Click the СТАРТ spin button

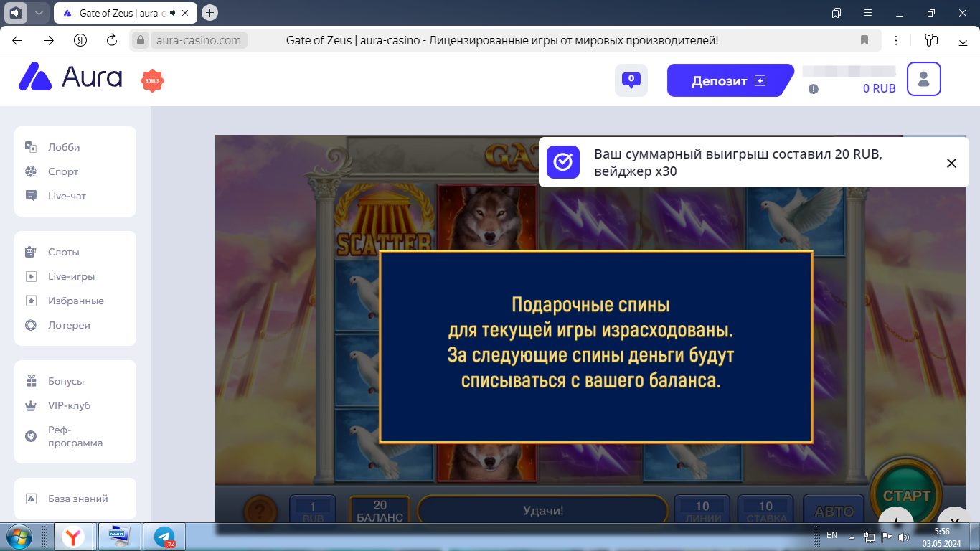click(906, 495)
